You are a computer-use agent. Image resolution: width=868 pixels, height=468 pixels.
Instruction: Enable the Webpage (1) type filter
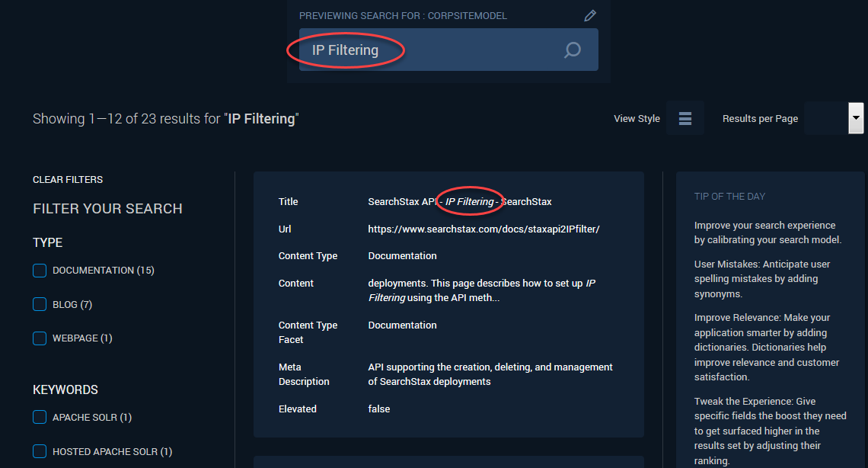point(40,338)
